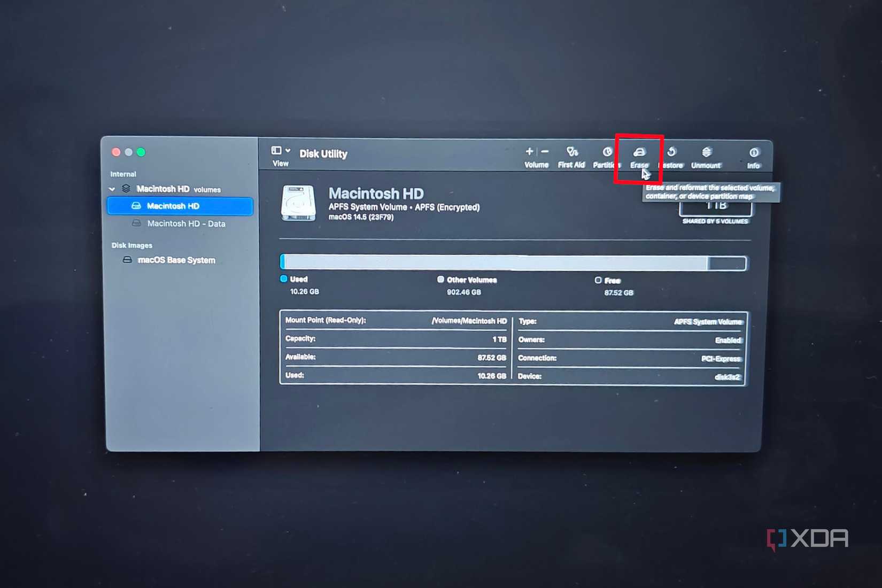Collapse the Macintosh HD volumes group

(x=112, y=189)
